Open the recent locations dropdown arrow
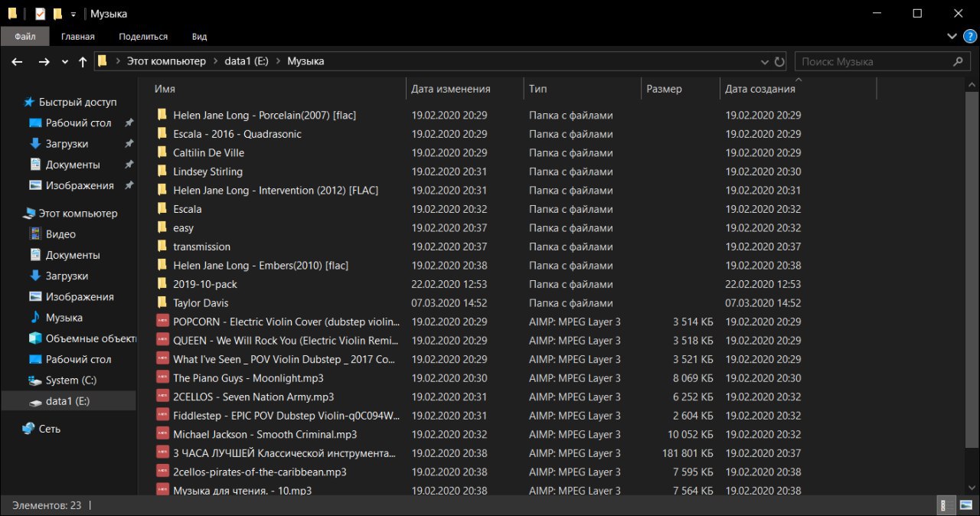Screen dimensions: 980x516 tap(65, 62)
